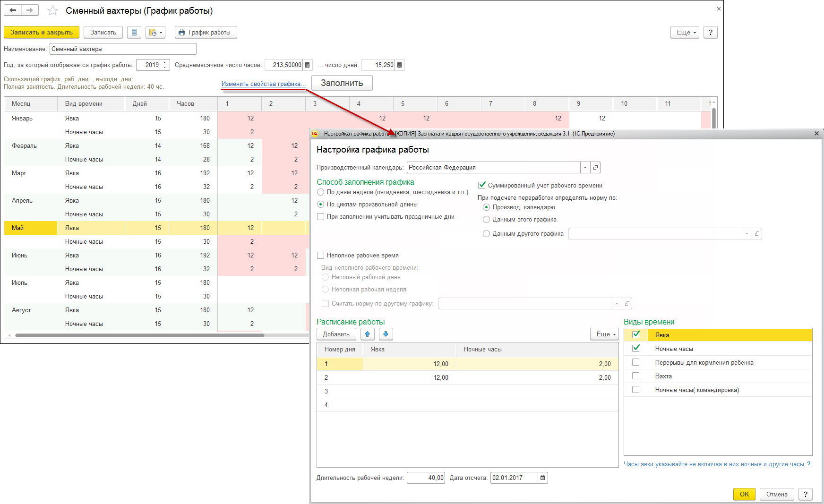
Task: Expand Считать норму по другому графику dropdown
Action: click(617, 303)
